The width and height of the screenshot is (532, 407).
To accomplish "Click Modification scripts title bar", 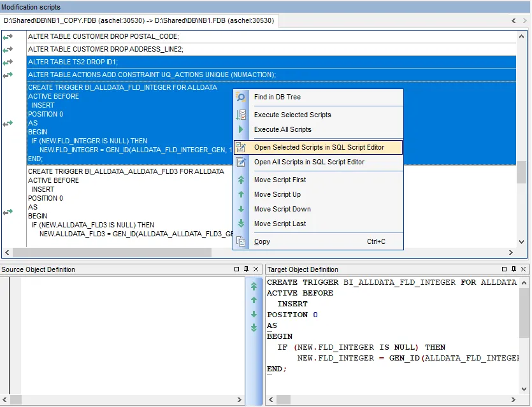I will [266, 7].
